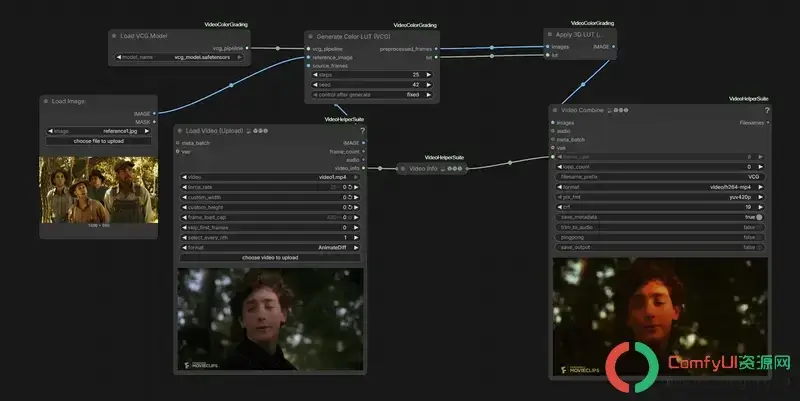Click the reference image thumbnail
This screenshot has width=800, height=401.
click(x=98, y=190)
